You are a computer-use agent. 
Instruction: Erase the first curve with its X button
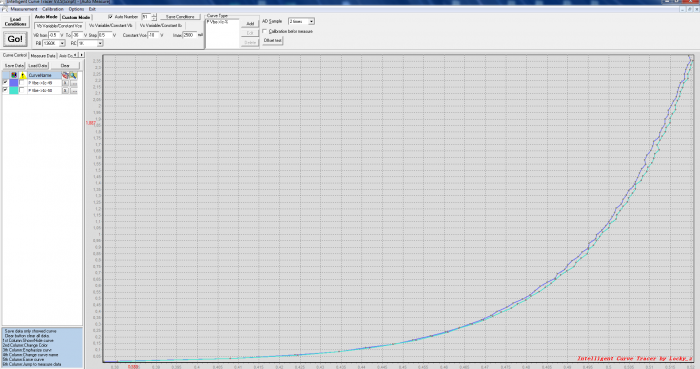[x=65, y=83]
